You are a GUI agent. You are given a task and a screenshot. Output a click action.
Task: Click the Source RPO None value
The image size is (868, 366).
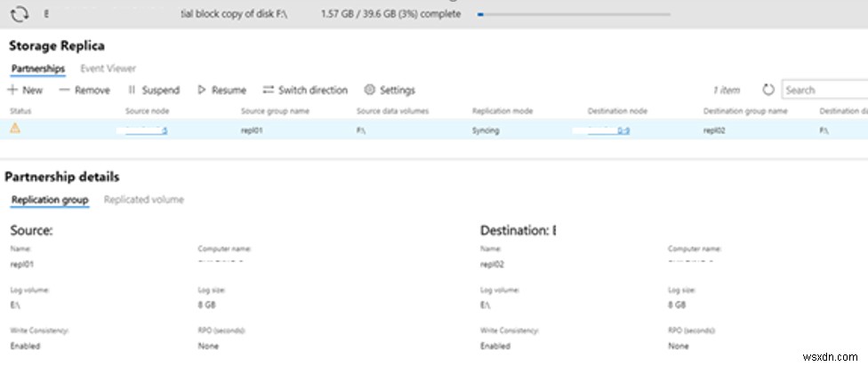208,346
